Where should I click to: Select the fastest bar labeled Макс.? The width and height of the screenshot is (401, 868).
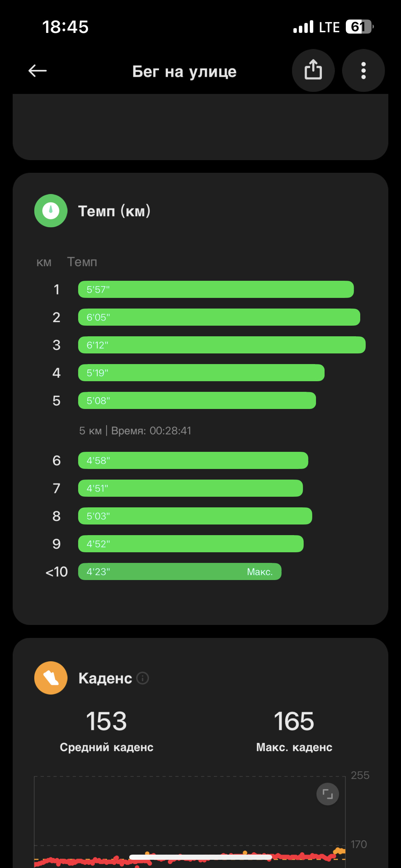tap(180, 571)
